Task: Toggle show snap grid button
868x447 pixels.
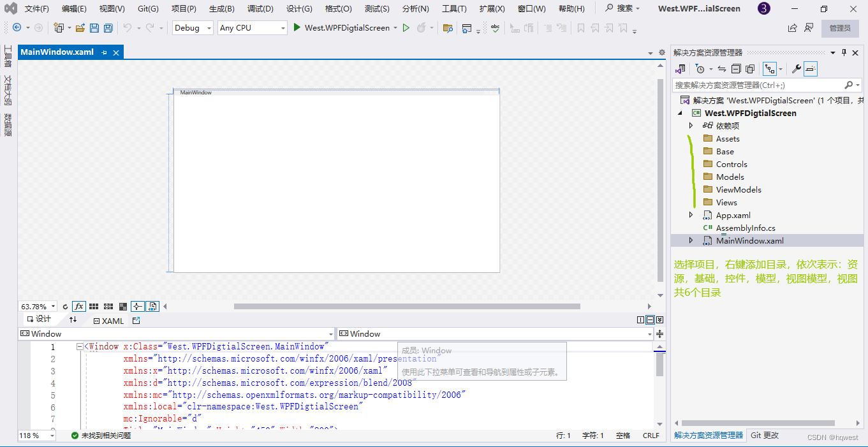Action: click(x=94, y=307)
